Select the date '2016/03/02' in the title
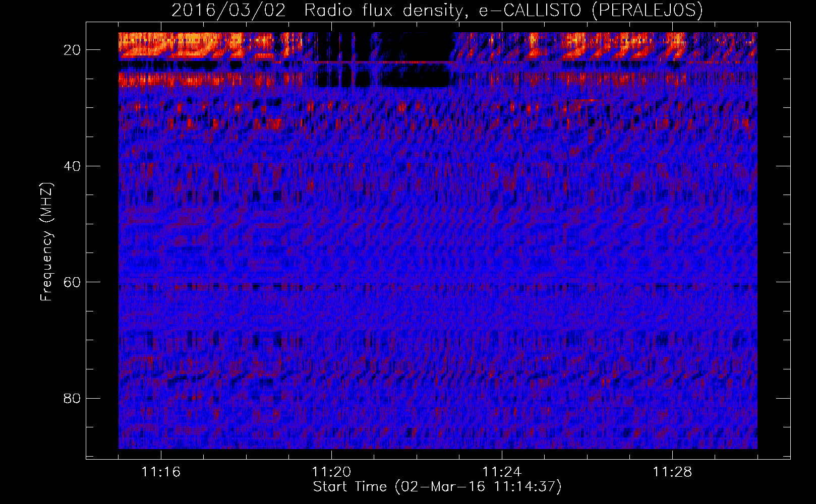Viewport: 816px width, 504px height. 228,10
